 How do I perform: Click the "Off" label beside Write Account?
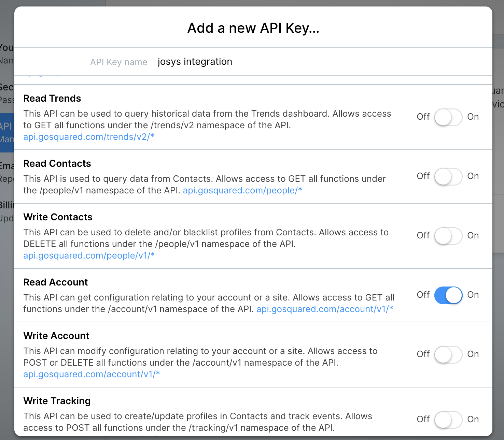pyautogui.click(x=423, y=354)
